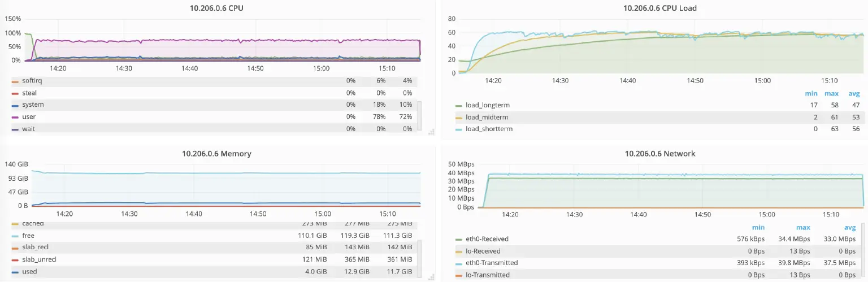The height and width of the screenshot is (282, 868).
Task: Click the system series color line icon
Action: 15,105
